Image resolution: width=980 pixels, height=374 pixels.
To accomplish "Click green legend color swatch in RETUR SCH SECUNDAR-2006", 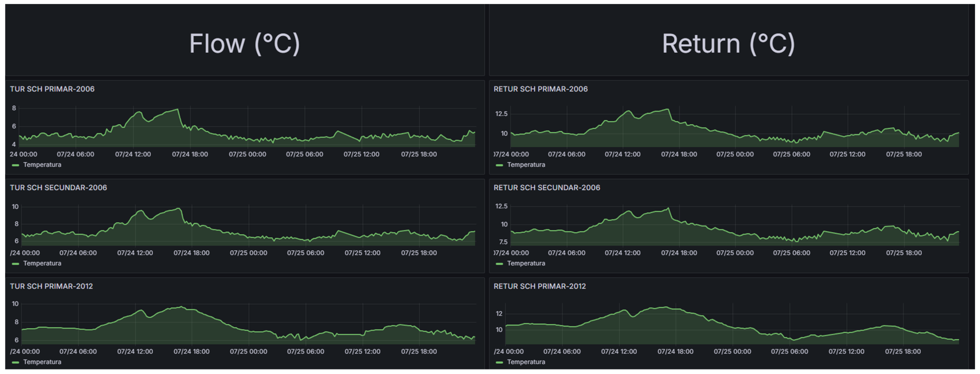I will [500, 264].
